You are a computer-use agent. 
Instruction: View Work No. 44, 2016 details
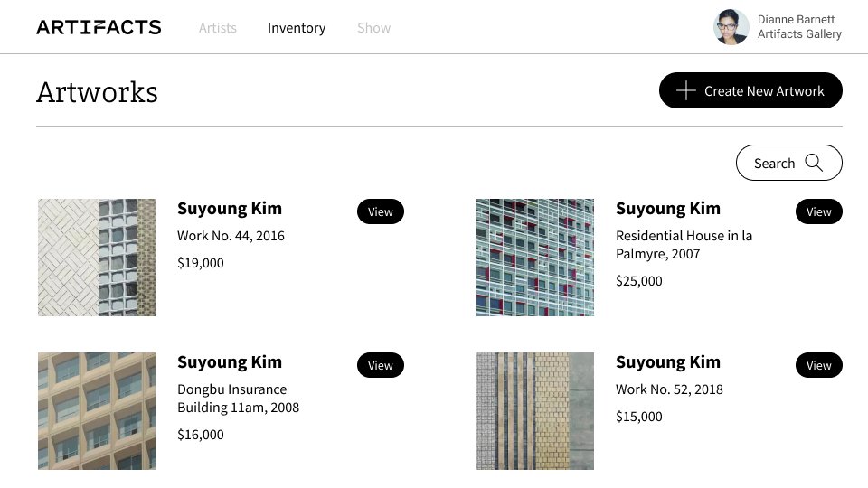click(x=381, y=211)
